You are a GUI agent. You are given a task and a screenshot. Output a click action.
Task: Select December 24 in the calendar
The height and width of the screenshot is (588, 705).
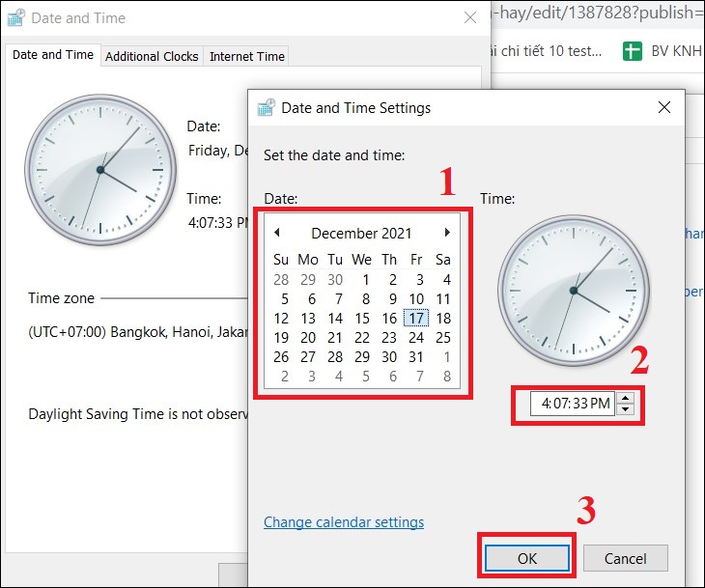[416, 338]
